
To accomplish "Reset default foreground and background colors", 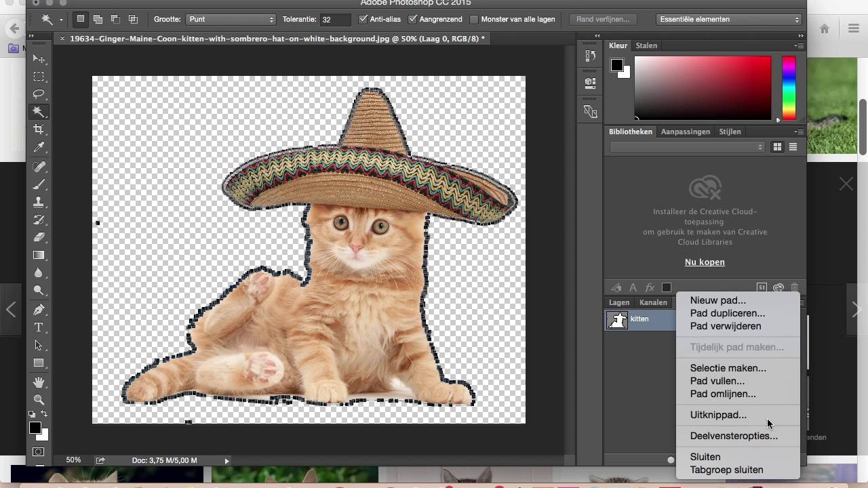I will (x=32, y=414).
